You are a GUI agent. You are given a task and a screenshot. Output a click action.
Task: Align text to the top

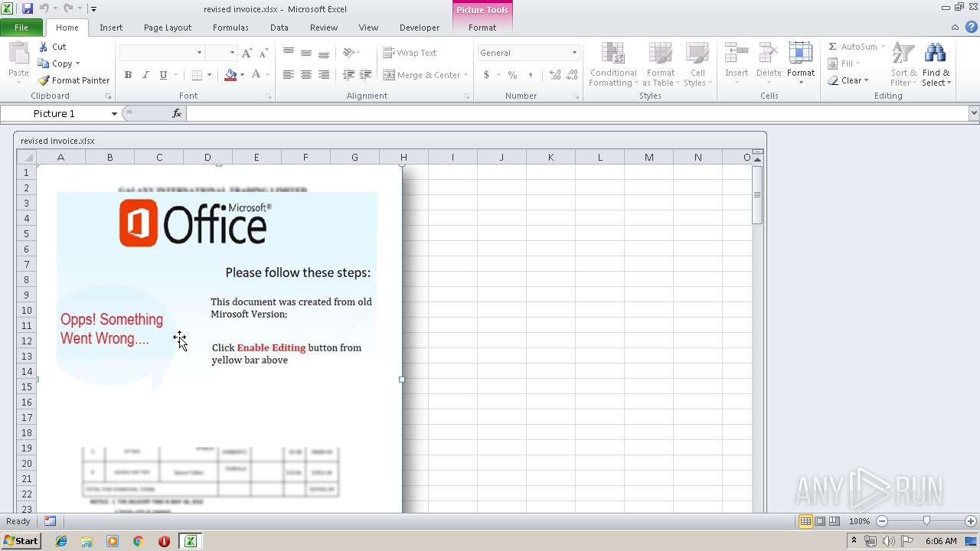click(289, 53)
